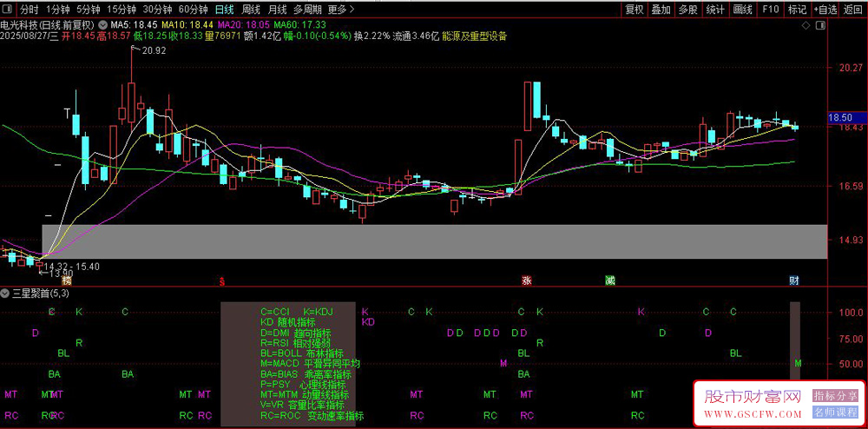Click the red S marker icon
This screenshot has width=868, height=429.
(222, 280)
